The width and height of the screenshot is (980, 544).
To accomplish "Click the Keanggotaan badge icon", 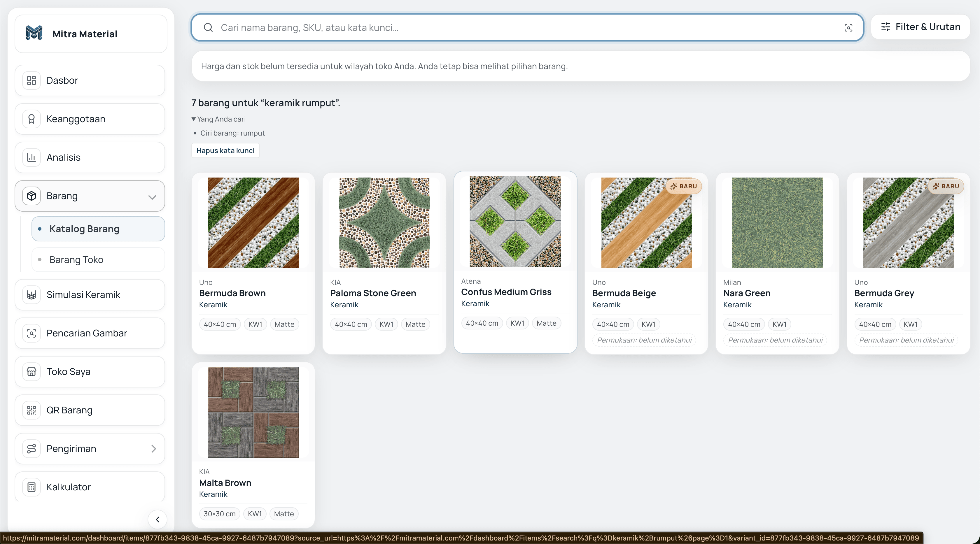I will click(32, 119).
